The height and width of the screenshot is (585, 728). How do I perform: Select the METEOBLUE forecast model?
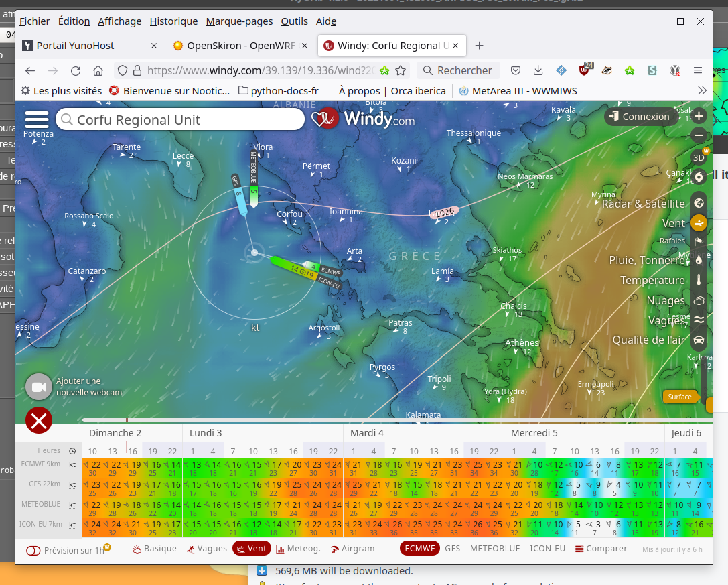point(495,549)
